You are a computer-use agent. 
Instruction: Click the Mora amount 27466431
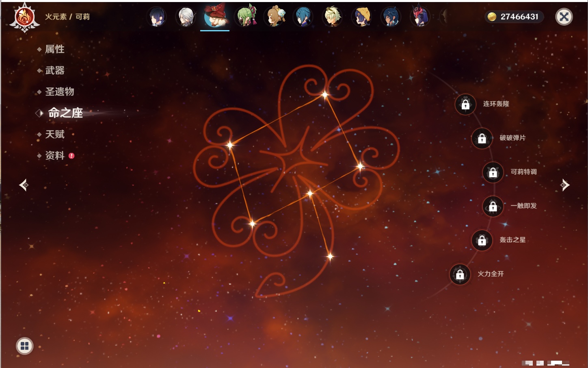(x=519, y=17)
